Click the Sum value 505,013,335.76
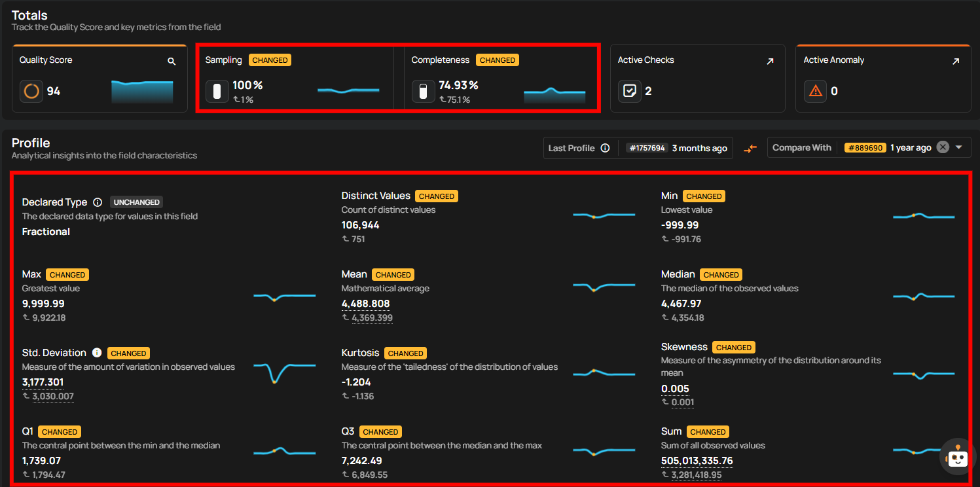980x487 pixels. click(697, 461)
